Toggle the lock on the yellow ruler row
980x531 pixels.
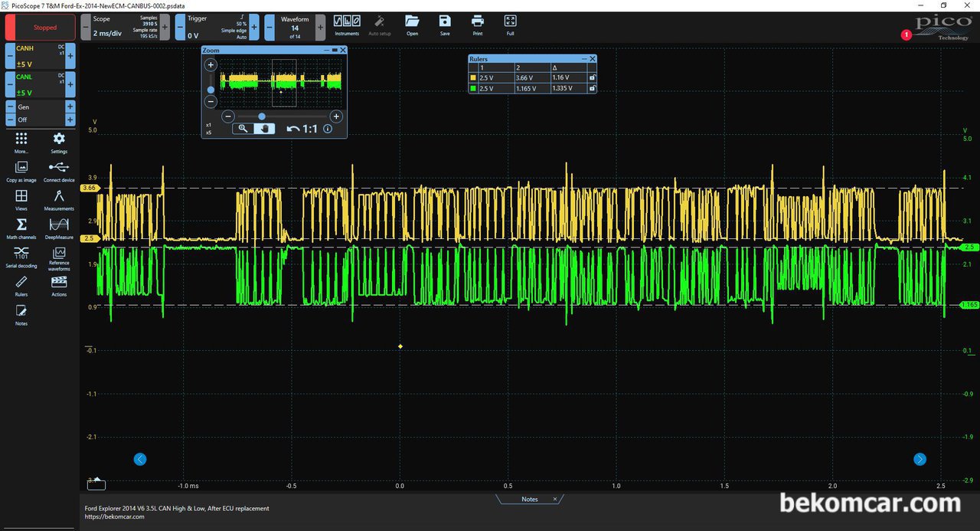click(592, 78)
